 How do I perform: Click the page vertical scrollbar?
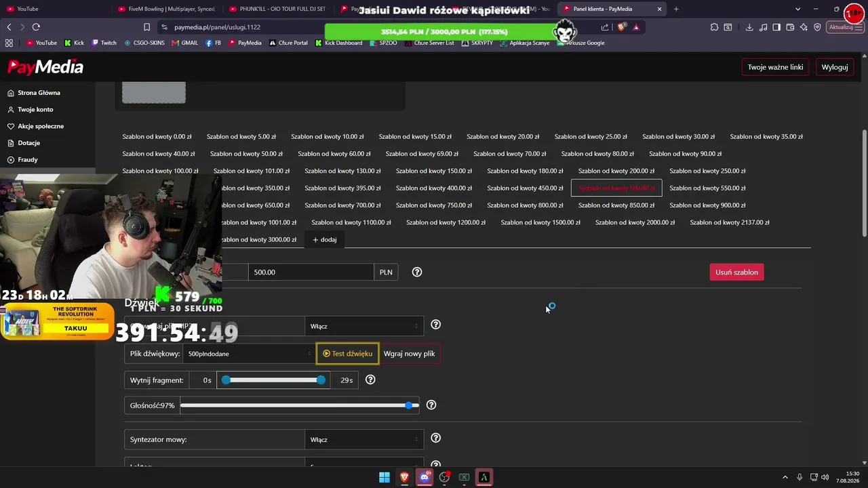tap(864, 183)
